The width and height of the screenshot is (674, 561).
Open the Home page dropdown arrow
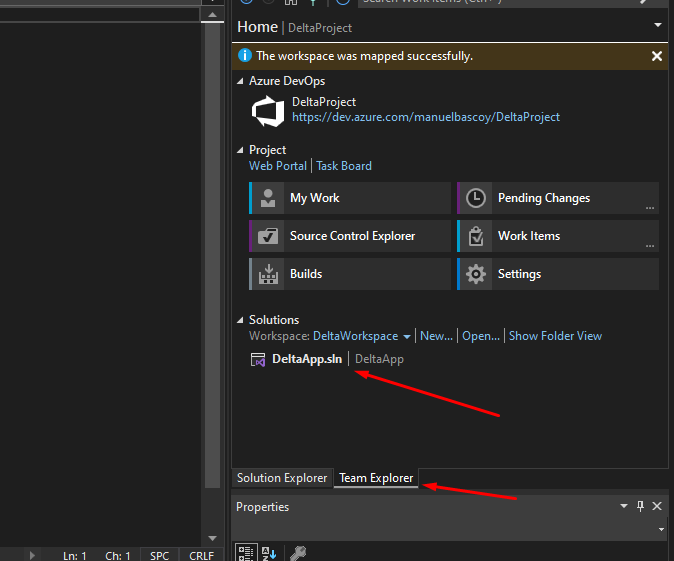[657, 26]
